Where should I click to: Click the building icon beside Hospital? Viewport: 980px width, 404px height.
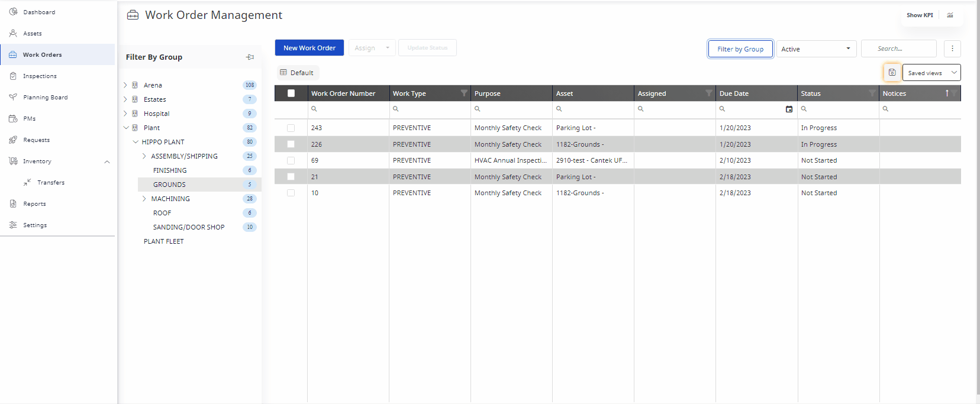click(135, 114)
